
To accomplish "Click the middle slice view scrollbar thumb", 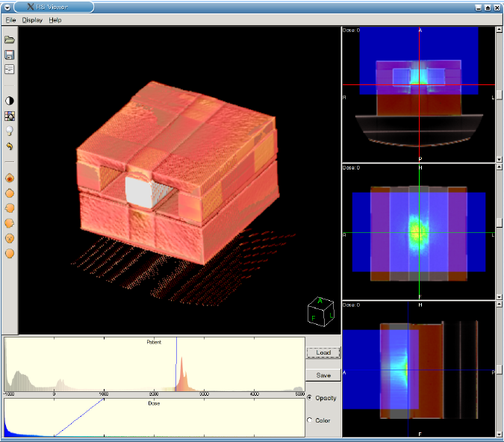I will [499, 223].
